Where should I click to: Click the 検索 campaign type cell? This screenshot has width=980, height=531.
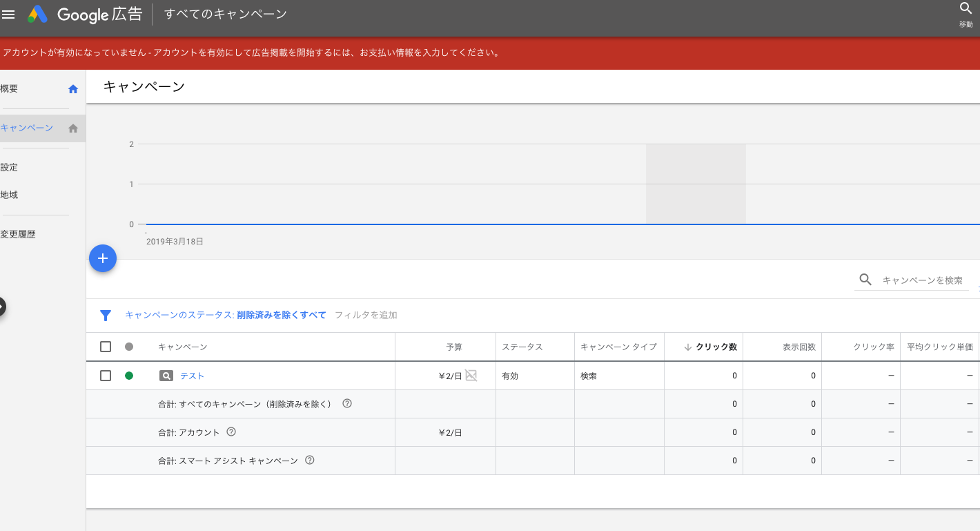click(589, 376)
